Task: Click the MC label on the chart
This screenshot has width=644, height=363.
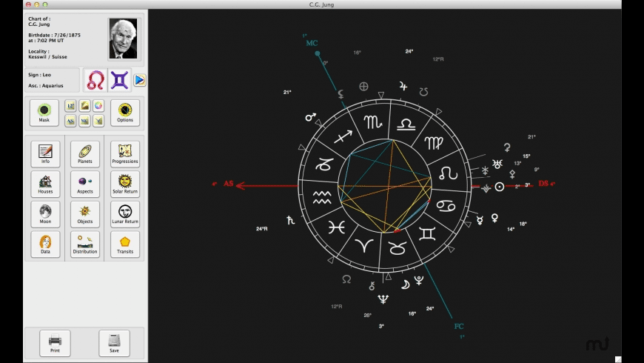Action: [312, 43]
